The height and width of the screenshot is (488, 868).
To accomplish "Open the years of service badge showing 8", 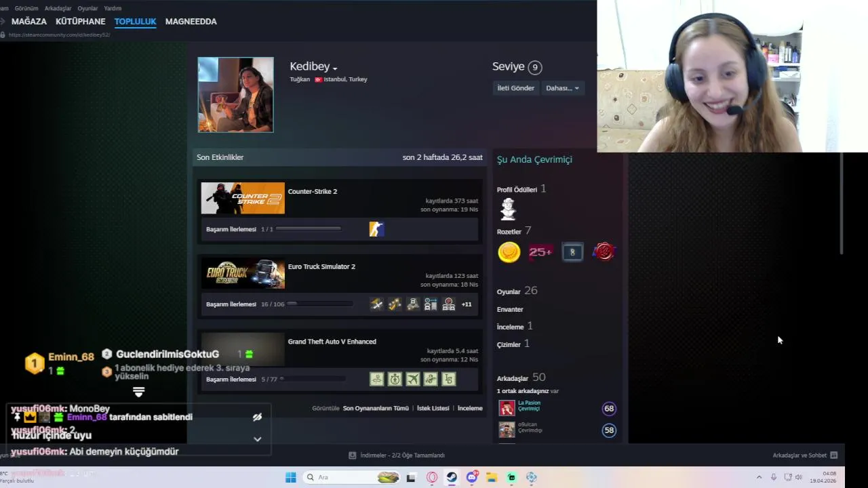I will click(572, 252).
